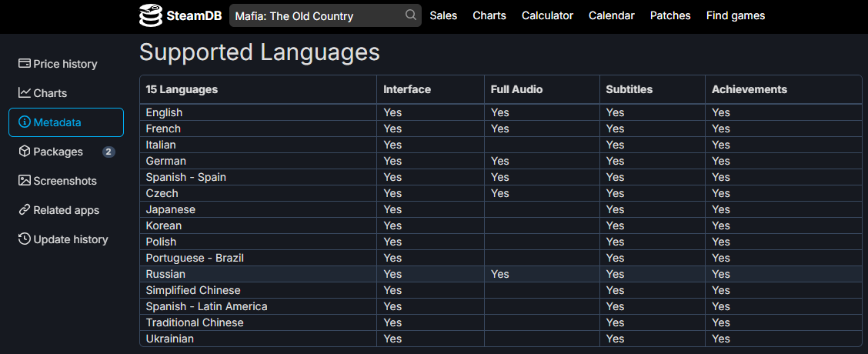Click the Metadata info circle icon

point(25,122)
